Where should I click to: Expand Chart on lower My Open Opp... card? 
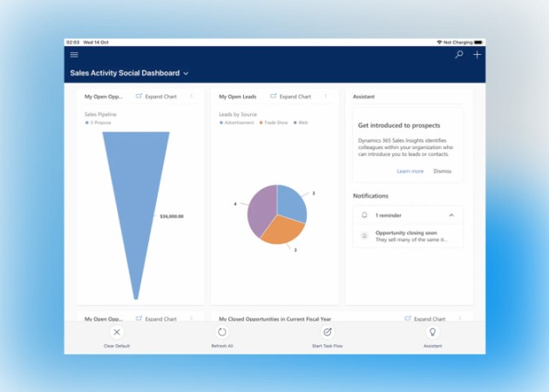156,319
